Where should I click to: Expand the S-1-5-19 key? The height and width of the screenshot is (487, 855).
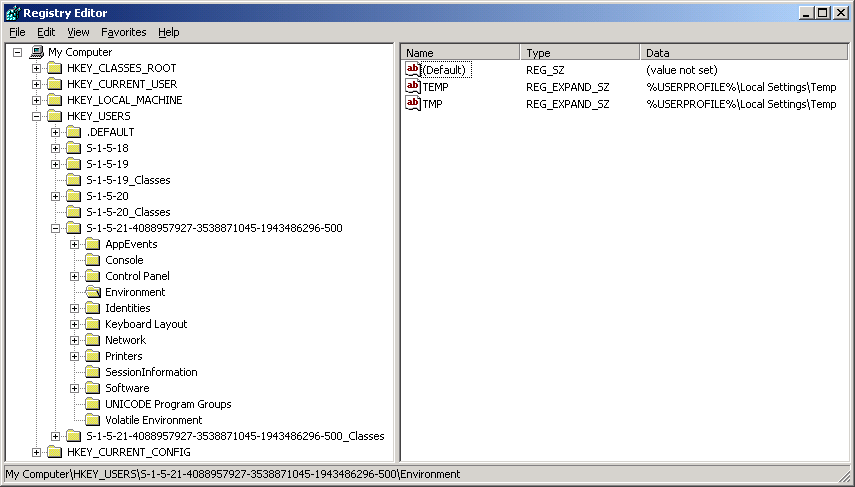coord(55,164)
